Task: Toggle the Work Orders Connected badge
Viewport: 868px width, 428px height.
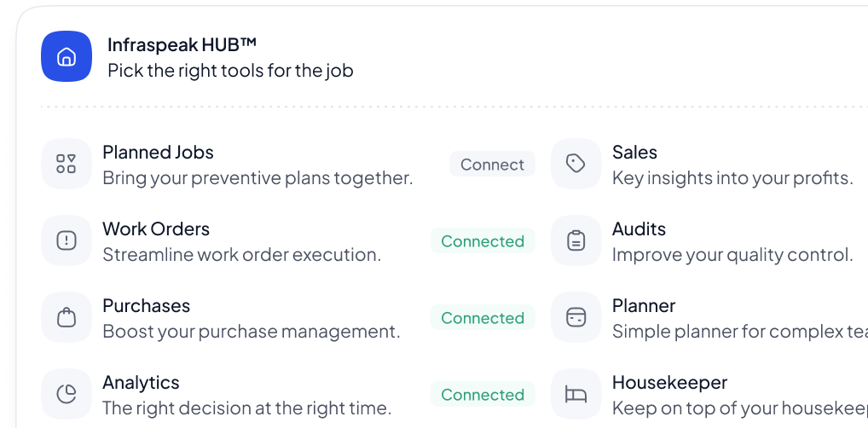Action: coord(483,241)
